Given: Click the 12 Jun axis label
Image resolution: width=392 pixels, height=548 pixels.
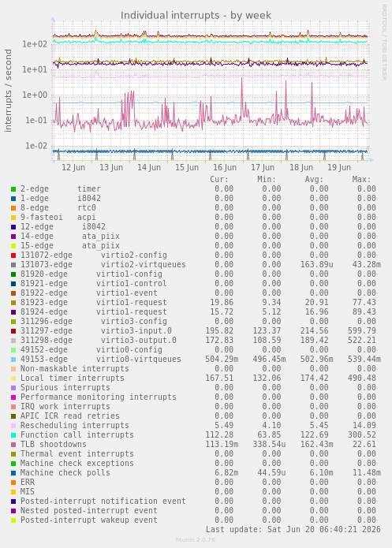Looking at the screenshot, I should tap(73, 167).
